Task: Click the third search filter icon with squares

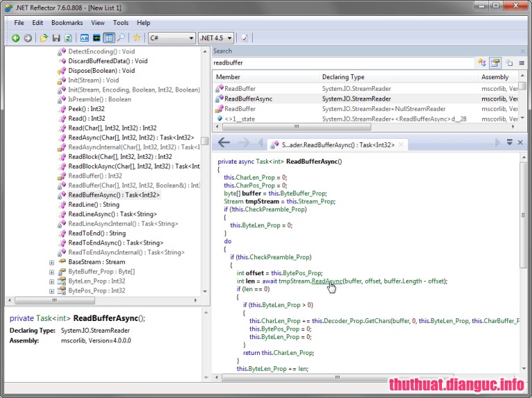Action: pyautogui.click(x=509, y=63)
